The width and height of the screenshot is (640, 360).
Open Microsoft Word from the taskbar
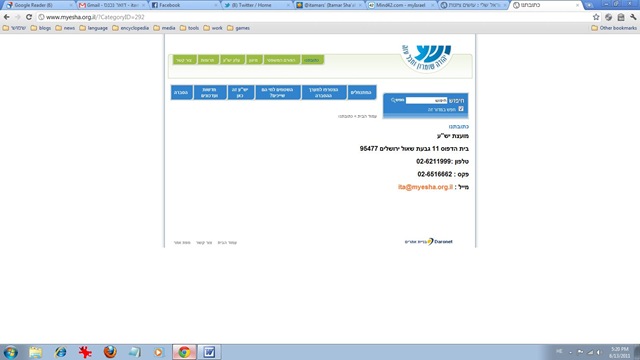click(x=209, y=352)
